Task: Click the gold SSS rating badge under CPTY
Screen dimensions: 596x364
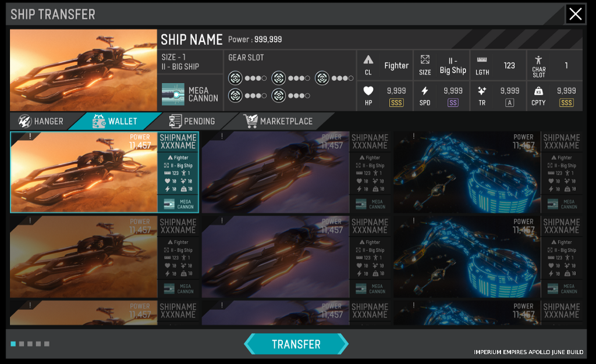Action: click(566, 103)
